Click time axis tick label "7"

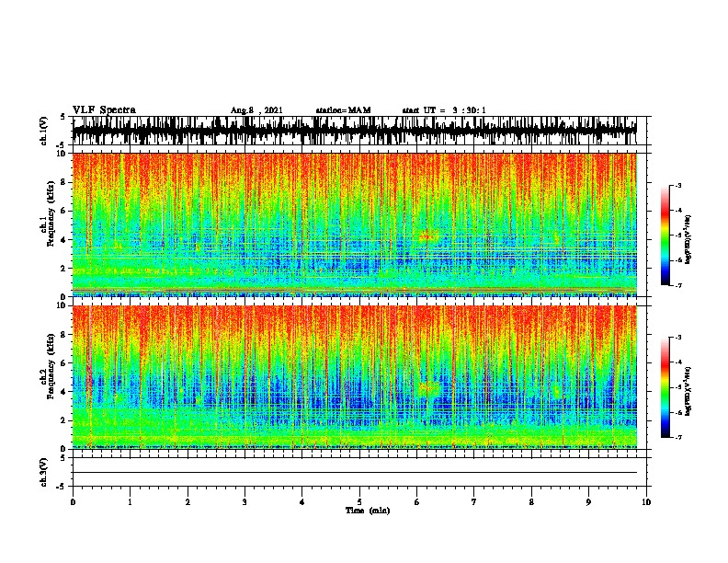(x=474, y=502)
